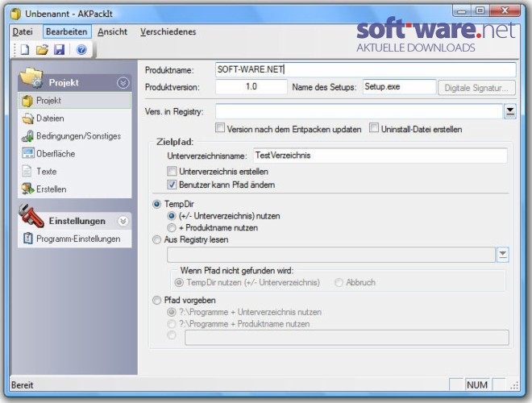Open the Verschiedenes menu
Viewport: 532px width, 403px height.
tap(168, 32)
